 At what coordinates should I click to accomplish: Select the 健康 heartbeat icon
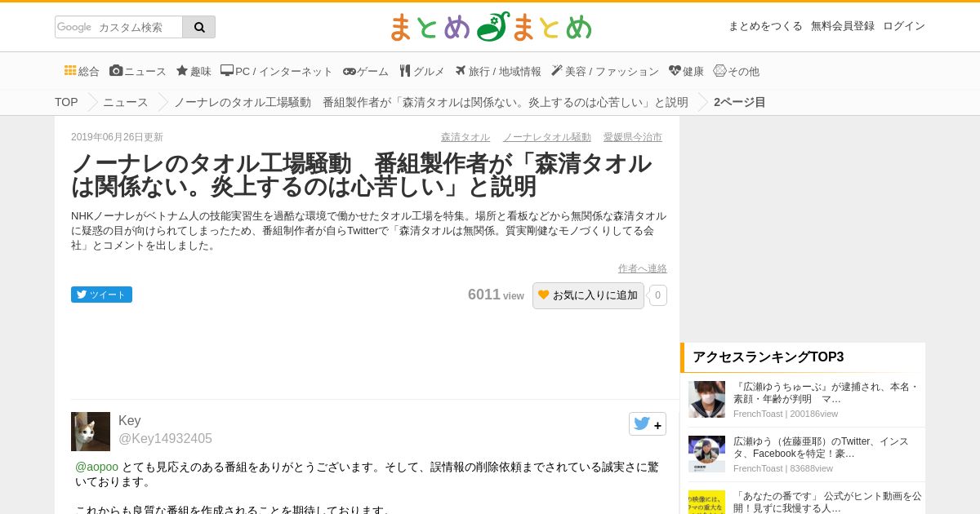tap(675, 71)
